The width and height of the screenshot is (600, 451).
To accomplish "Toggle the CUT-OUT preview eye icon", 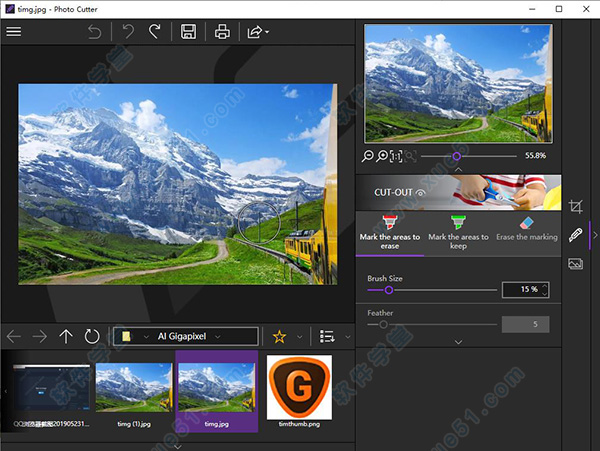I will [x=421, y=192].
